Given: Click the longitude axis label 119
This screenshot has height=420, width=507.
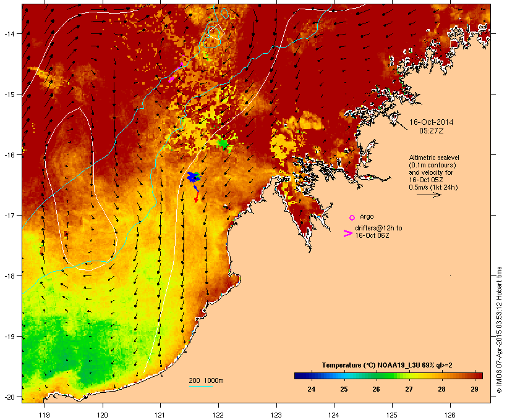Looking at the screenshot, I should pos(45,415).
